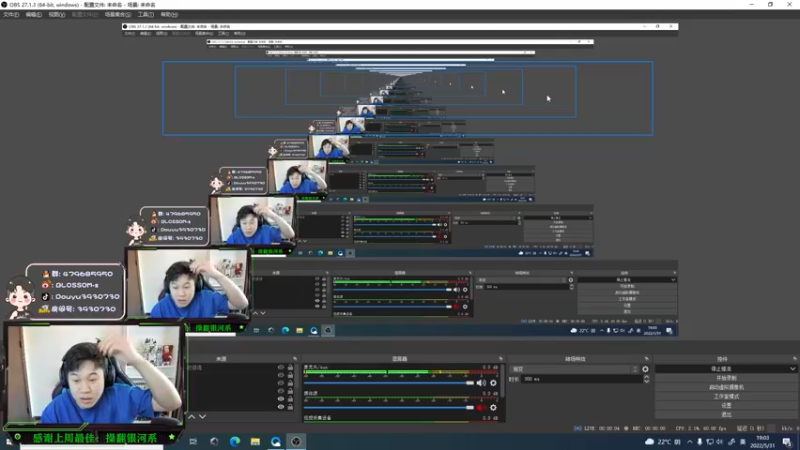The image size is (800, 450).
Task: Open the Windows notification center
Action: [787, 442]
